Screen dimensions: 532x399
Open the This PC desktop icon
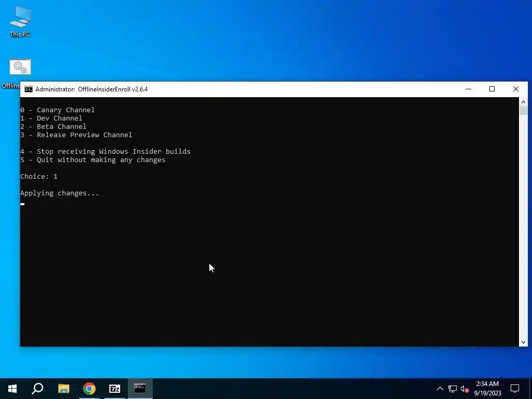(20, 21)
